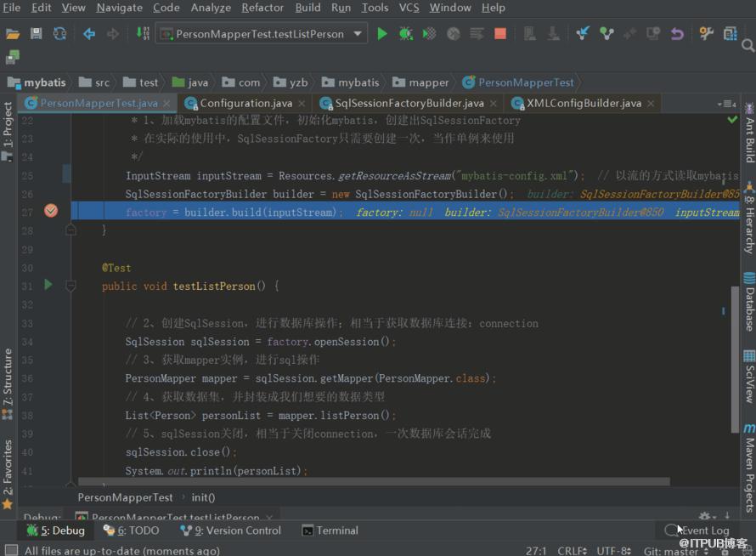756x556 pixels.
Task: Click the Save All floppy disk icon
Action: pos(37,34)
